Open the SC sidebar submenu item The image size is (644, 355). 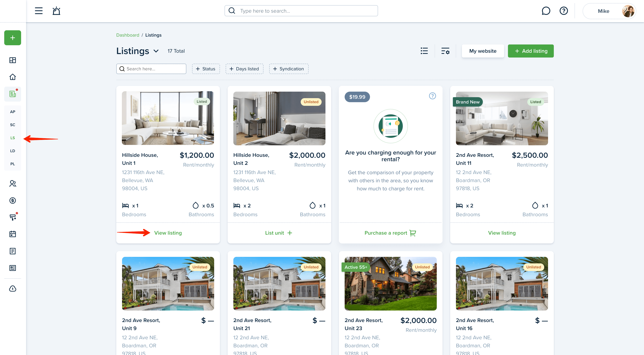pos(12,125)
